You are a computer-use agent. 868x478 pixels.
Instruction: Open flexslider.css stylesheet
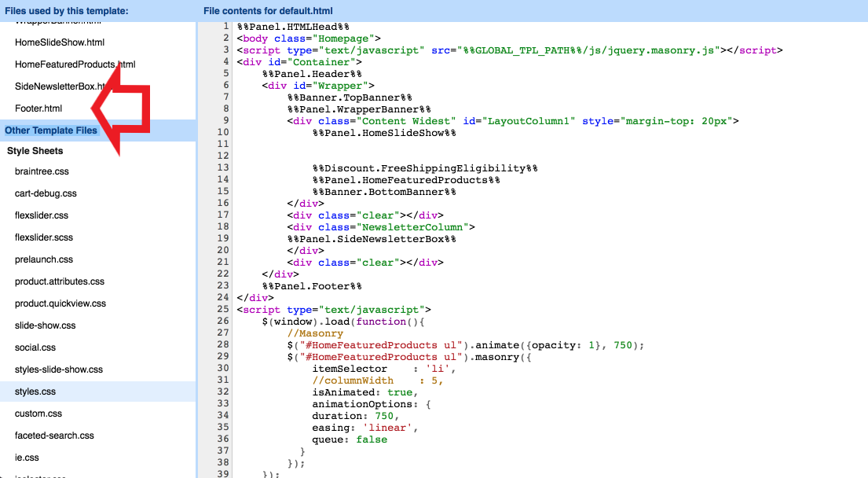click(42, 215)
